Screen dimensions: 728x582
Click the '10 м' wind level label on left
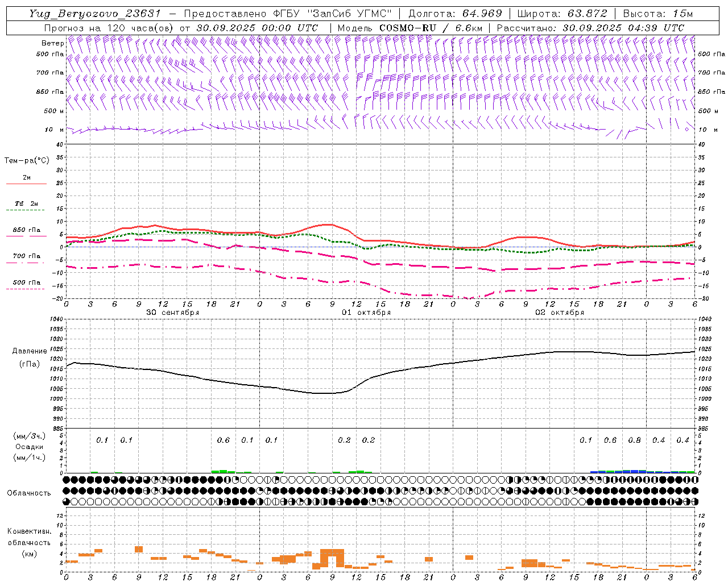(x=54, y=130)
